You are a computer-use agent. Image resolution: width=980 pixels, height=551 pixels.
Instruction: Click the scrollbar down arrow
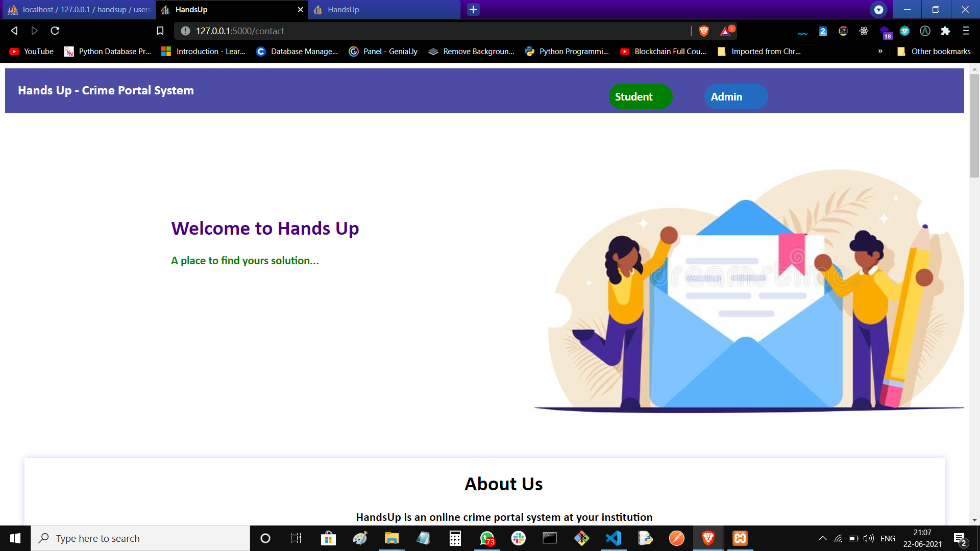coord(974,520)
